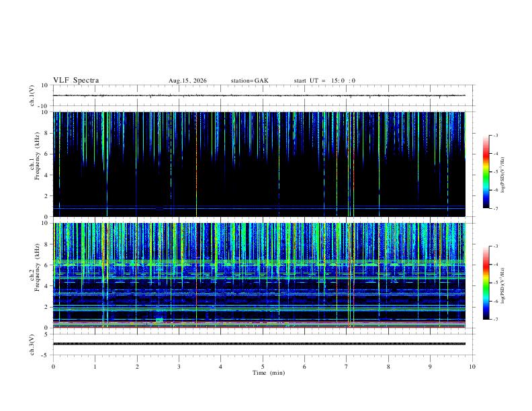Click the -3 value on upper color scale
Viewport: 532px width, 411px height.
[495, 135]
